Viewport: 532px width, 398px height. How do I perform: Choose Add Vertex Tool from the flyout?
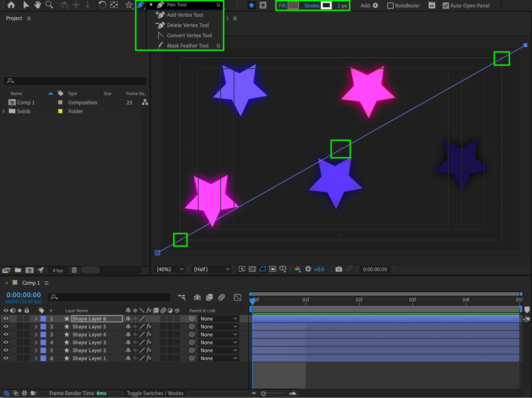(185, 15)
